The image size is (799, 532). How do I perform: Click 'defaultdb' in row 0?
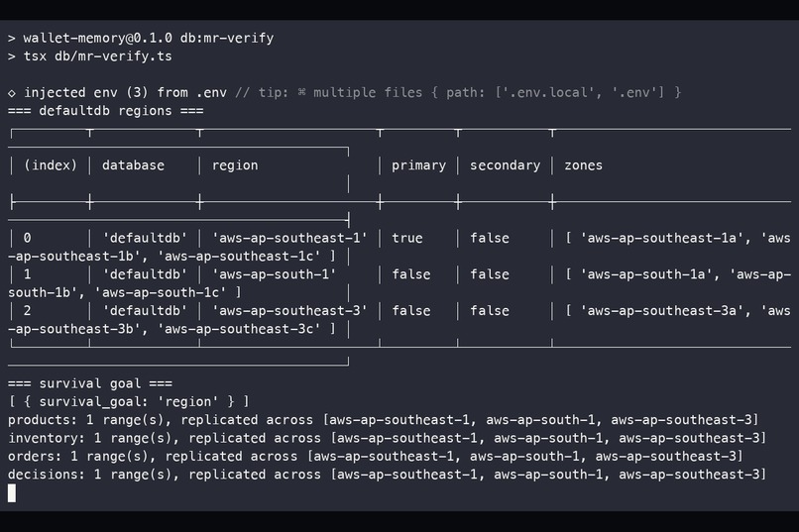point(145,238)
